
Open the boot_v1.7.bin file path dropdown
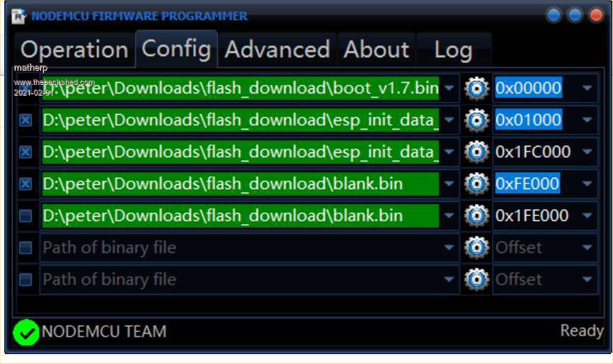click(x=449, y=89)
